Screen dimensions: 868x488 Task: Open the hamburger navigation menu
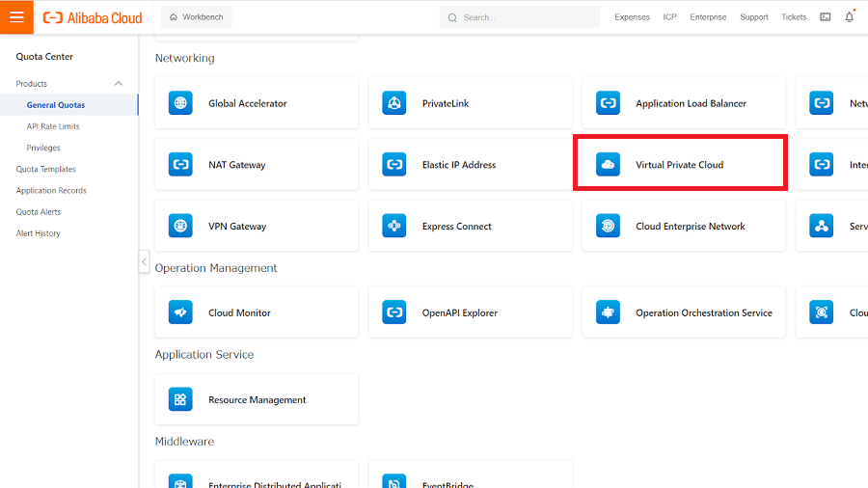(x=16, y=17)
